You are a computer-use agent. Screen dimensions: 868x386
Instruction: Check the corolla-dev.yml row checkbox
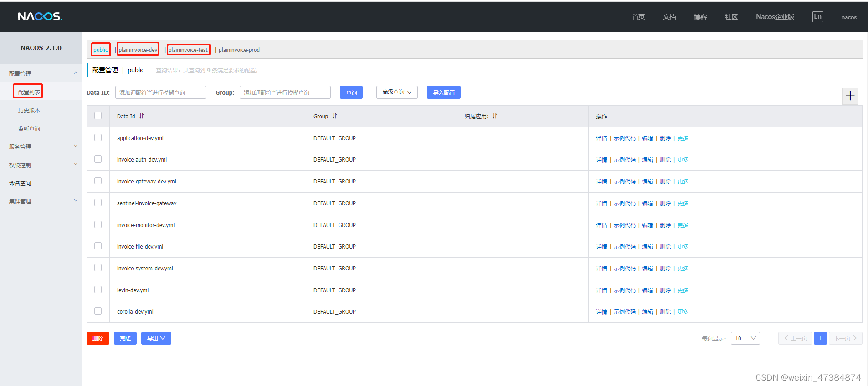(x=98, y=311)
